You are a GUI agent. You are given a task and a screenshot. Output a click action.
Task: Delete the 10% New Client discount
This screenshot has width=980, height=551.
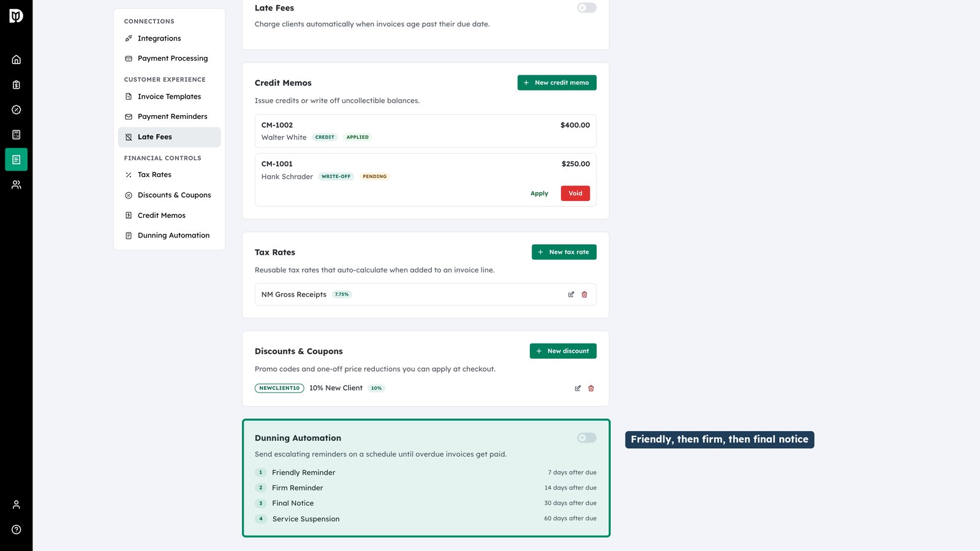[x=591, y=388]
